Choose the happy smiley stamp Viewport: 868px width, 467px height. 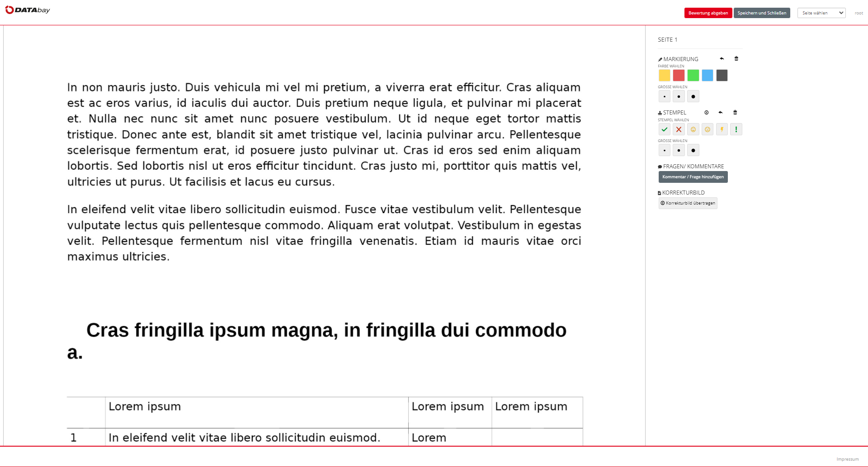click(x=693, y=129)
